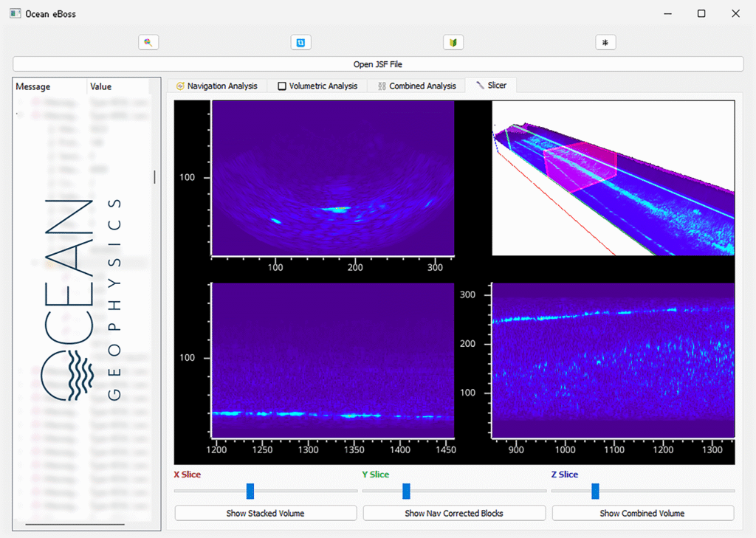Click the Ocean eBoss title bar app icon
Screen dimensions: 756x538
[15, 13]
